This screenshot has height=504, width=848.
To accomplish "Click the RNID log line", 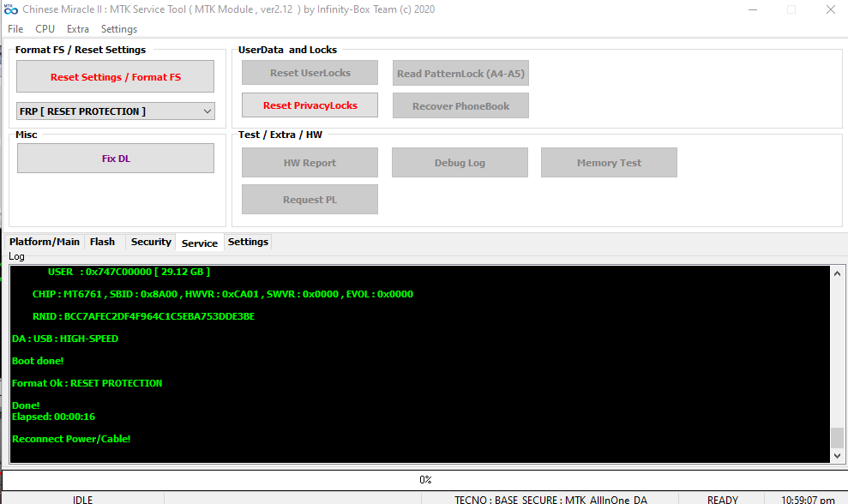I will click(x=143, y=316).
